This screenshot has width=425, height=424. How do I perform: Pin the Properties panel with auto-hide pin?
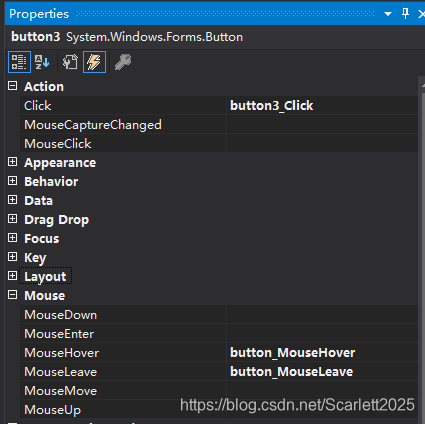[405, 14]
